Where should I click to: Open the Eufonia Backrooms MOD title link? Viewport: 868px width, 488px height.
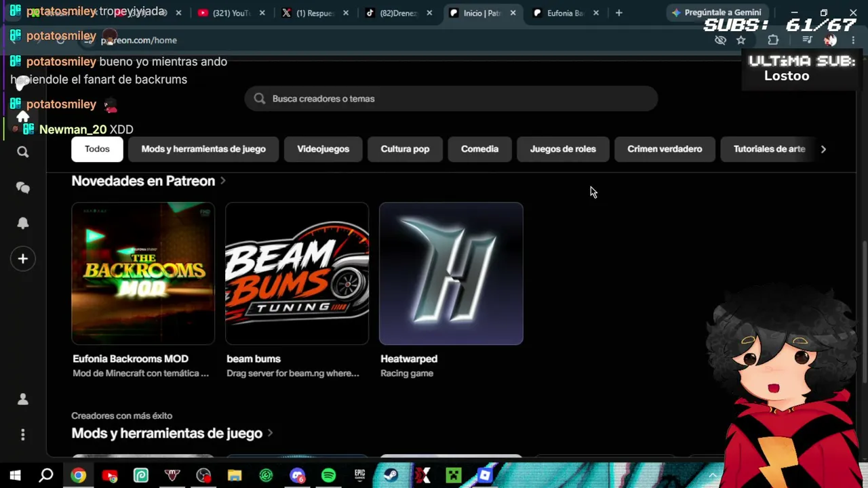click(x=130, y=359)
